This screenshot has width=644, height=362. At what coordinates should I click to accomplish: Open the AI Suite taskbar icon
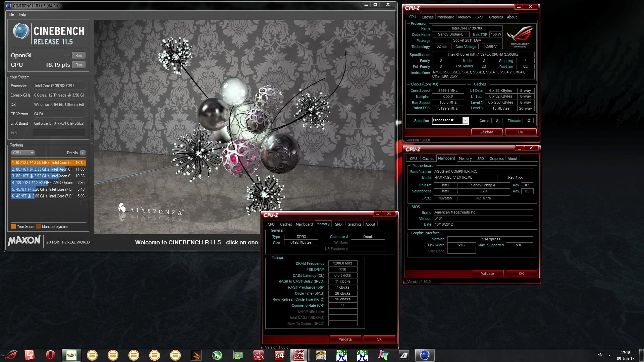(x=404, y=355)
